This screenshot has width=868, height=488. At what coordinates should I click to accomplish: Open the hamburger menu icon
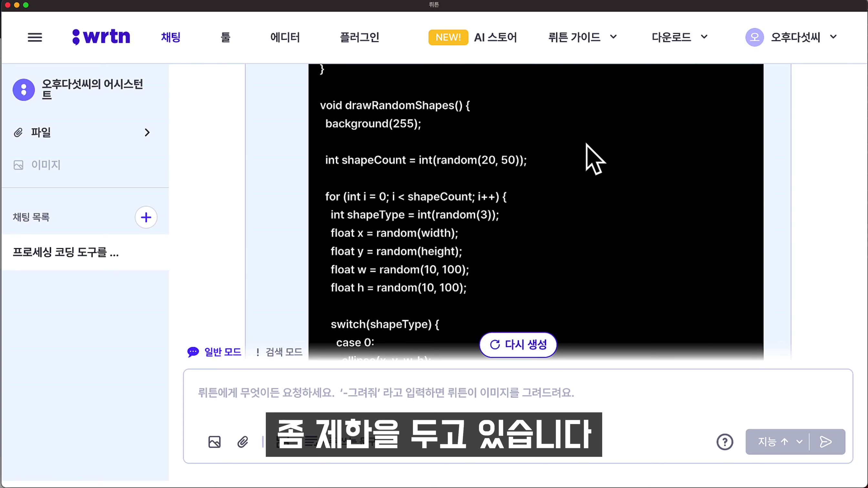pyautogui.click(x=35, y=37)
